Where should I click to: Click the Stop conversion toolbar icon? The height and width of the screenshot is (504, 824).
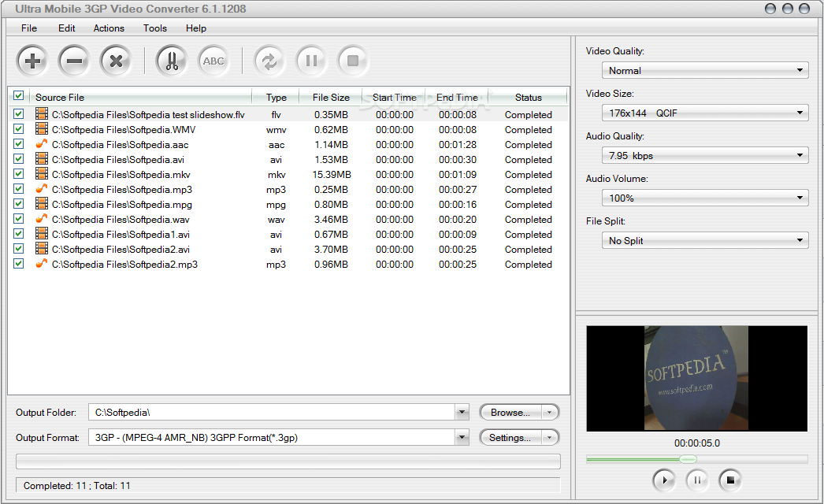(x=353, y=61)
